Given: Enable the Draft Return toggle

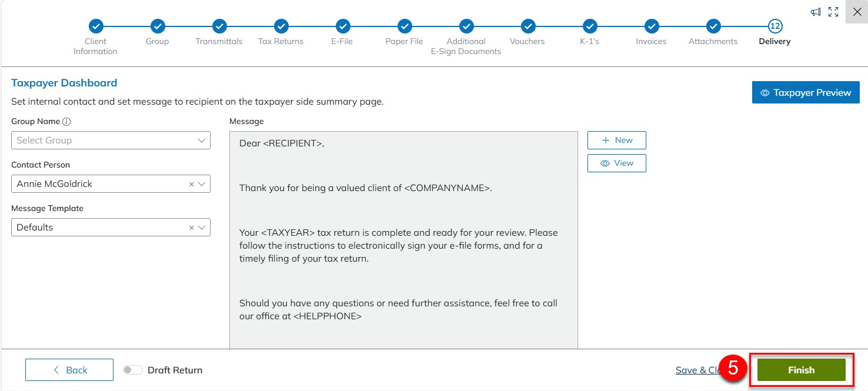Looking at the screenshot, I should pos(132,370).
